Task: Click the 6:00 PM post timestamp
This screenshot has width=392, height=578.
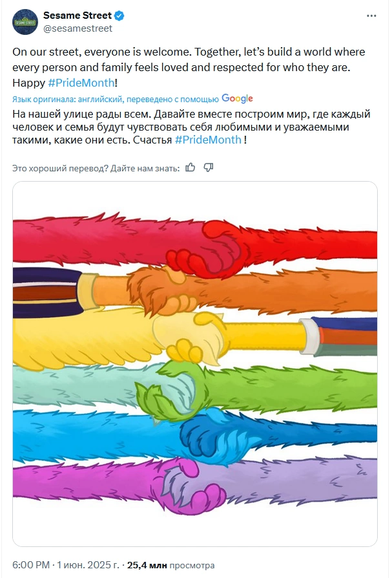Action: (x=31, y=564)
